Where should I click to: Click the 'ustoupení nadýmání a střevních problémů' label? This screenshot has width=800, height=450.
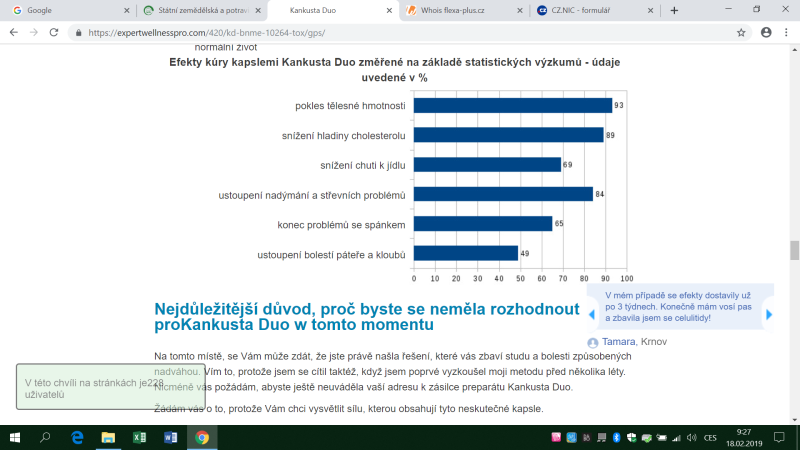tap(312, 195)
